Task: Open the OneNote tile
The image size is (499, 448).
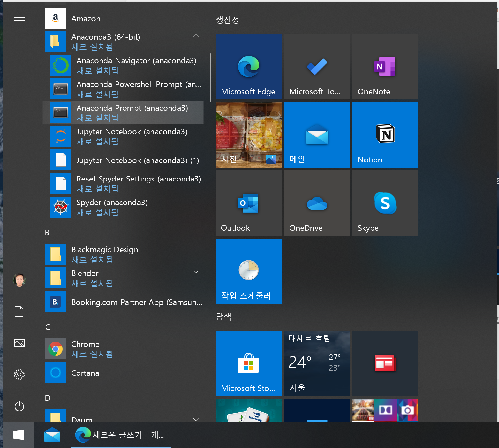Action: tap(385, 67)
